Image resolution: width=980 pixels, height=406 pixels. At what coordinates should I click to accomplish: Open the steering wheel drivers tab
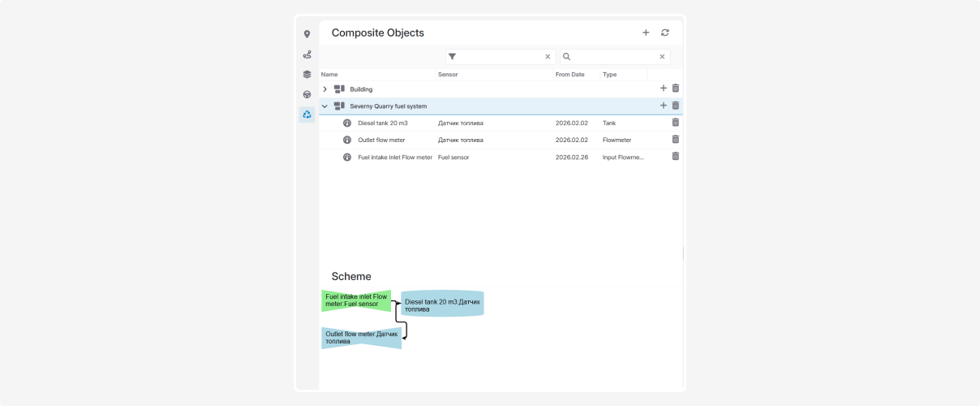(307, 94)
